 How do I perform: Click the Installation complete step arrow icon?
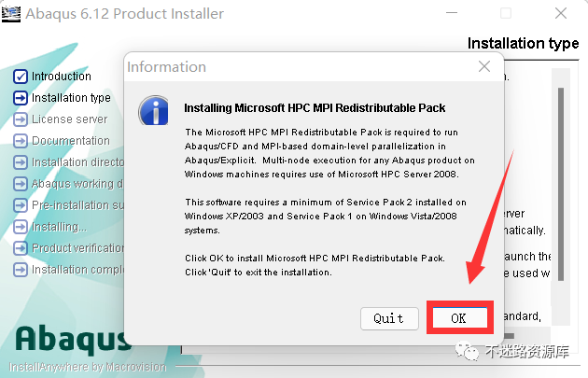pyautogui.click(x=21, y=270)
